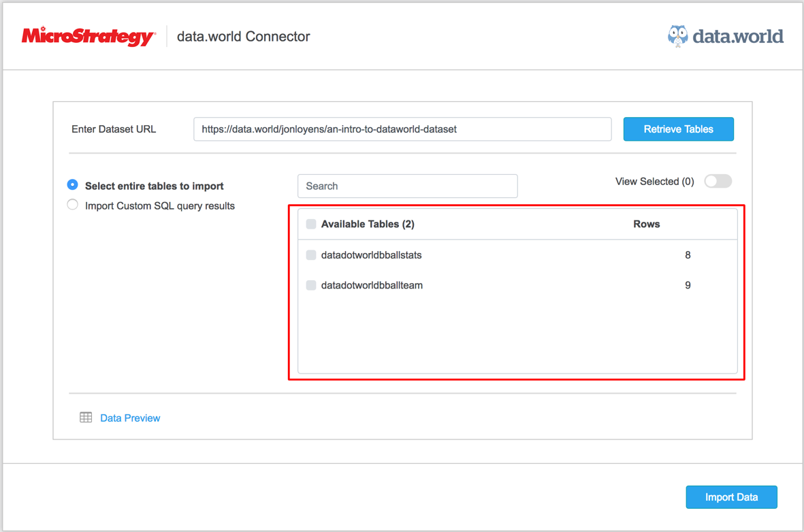Open the Data Preview link
Image resolution: width=804 pixels, height=532 pixels.
click(x=130, y=418)
